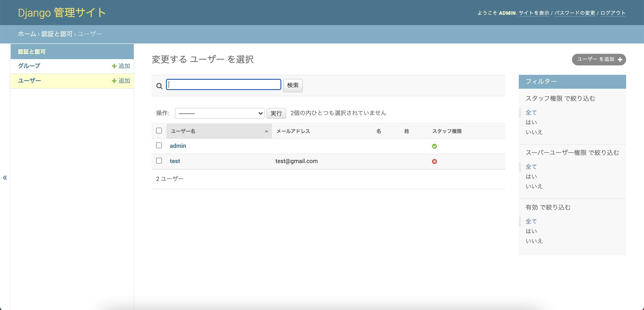The height and width of the screenshot is (310, 644).
Task: Click the green staff status checkmark for admin
Action: tap(434, 146)
